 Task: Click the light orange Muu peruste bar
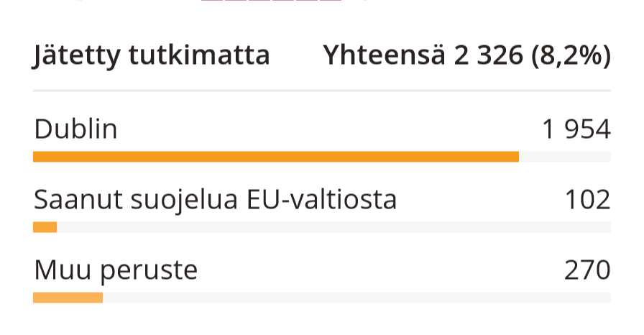point(68,298)
